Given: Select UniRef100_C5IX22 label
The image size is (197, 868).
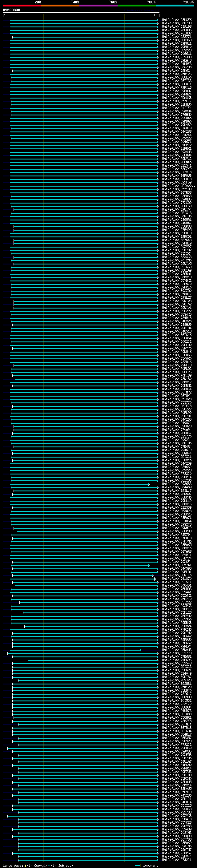Looking at the screenshot, I should 177,603.
